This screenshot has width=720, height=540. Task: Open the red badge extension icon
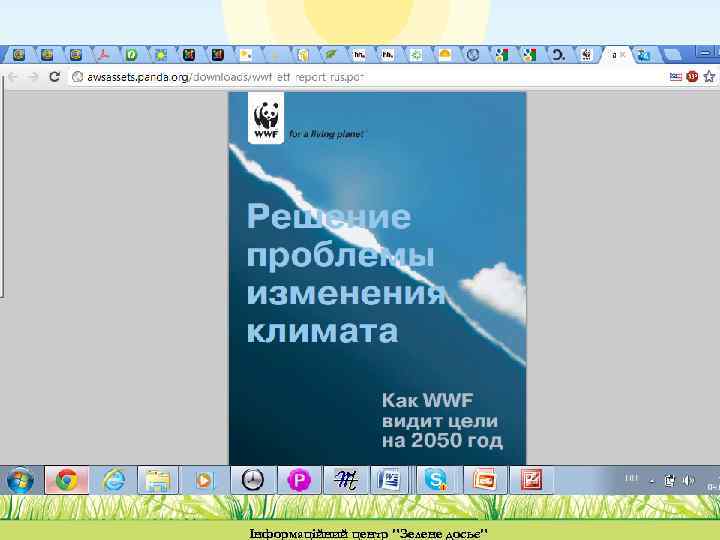[692, 76]
